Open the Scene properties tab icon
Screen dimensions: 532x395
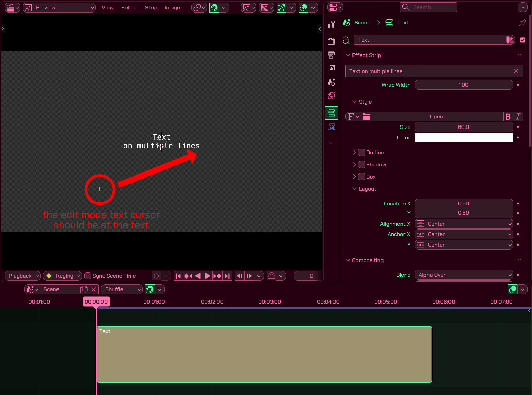pyautogui.click(x=331, y=82)
